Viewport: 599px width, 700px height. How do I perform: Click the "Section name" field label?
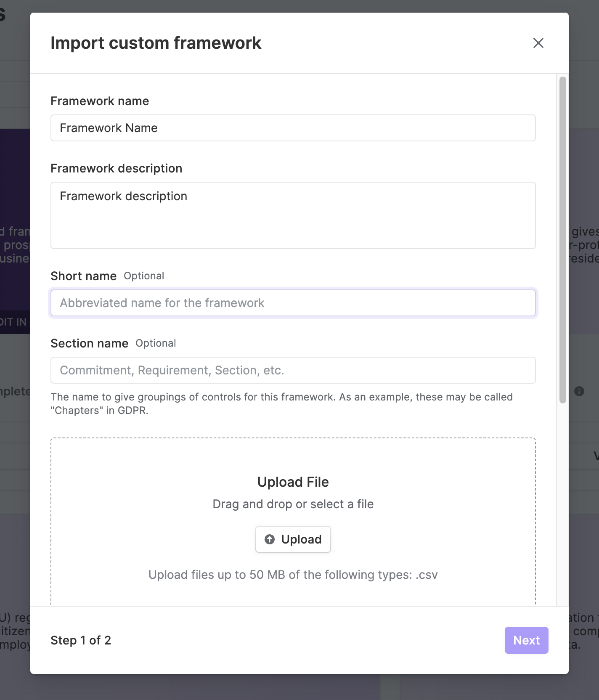click(x=90, y=343)
